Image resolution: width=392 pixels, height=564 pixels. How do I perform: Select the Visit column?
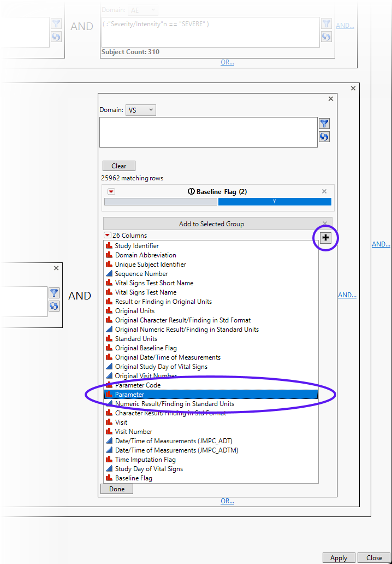pyautogui.click(x=211, y=422)
